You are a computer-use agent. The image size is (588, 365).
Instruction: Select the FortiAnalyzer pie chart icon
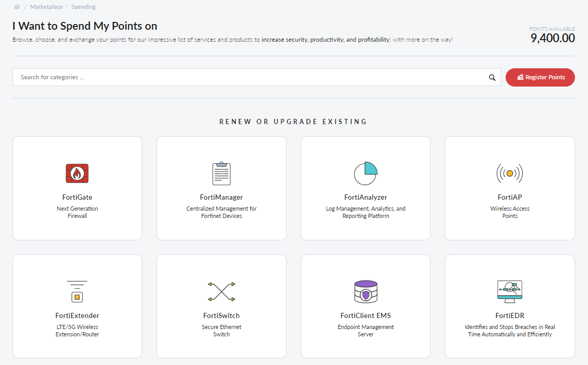pyautogui.click(x=365, y=173)
